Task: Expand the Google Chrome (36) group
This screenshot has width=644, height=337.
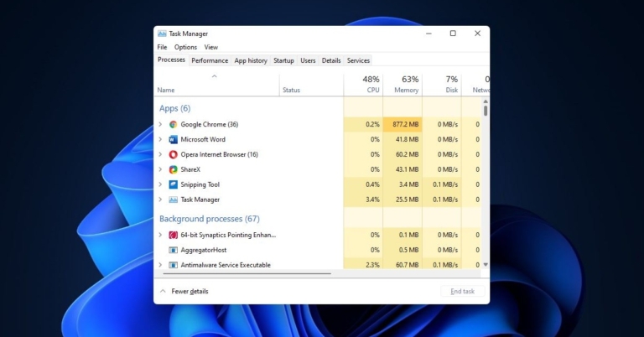Action: (161, 124)
